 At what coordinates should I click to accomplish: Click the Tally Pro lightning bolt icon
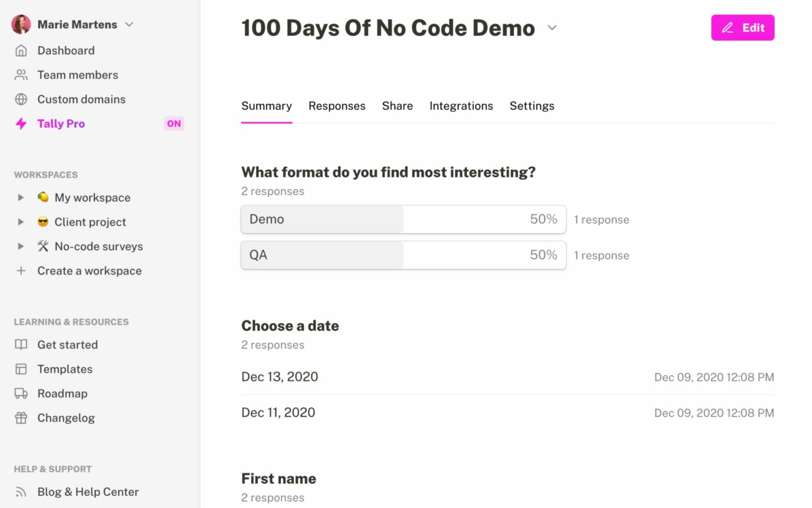(x=21, y=123)
